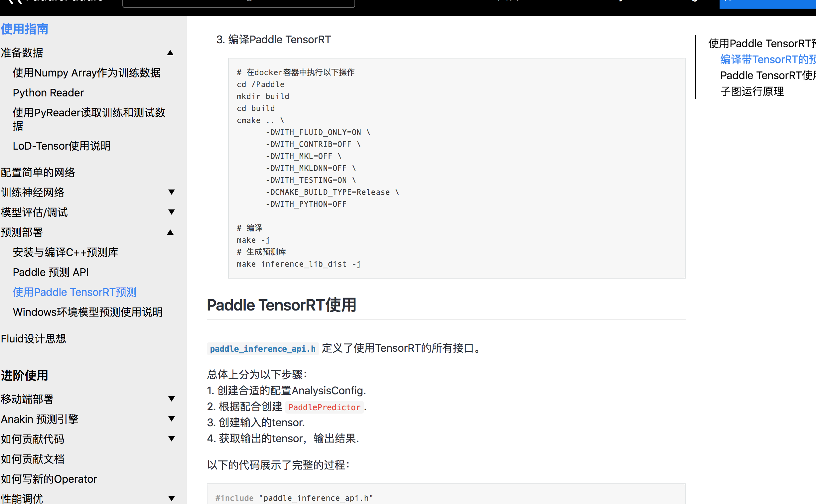The image size is (816, 504).
Task: Open the 使用指南 heading link
Action: [25, 29]
